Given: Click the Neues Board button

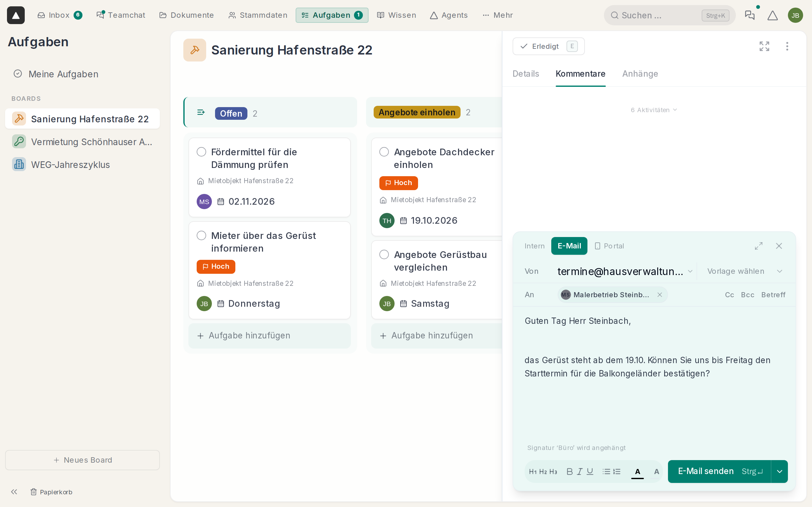Looking at the screenshot, I should tap(82, 460).
